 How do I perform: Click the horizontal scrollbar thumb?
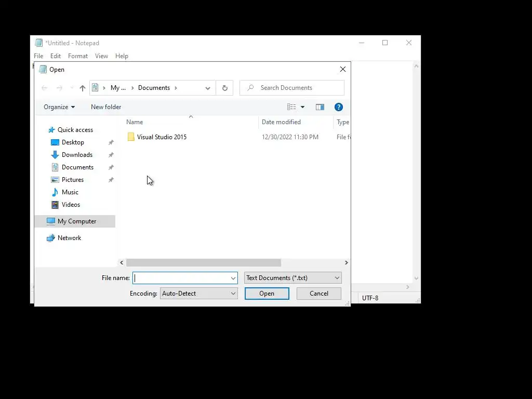point(204,262)
